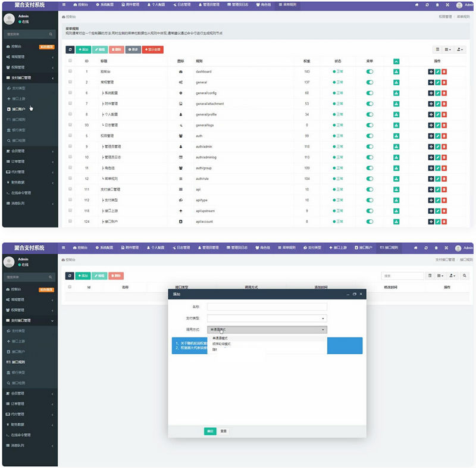The height and width of the screenshot is (468, 476).
Task: Click the 名称 input field in the dialog
Action: coord(267,307)
